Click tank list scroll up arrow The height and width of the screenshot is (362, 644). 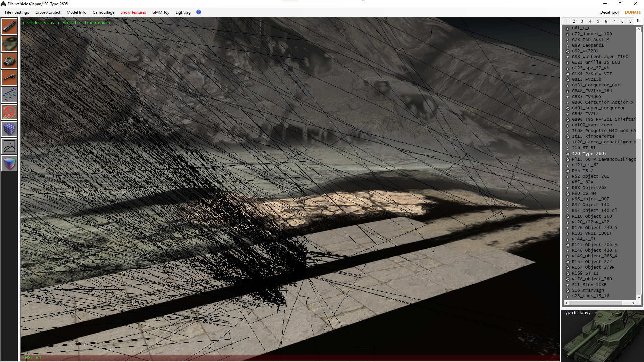639,29
